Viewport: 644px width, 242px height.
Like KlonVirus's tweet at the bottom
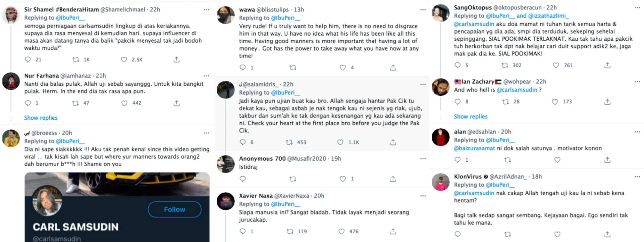(x=557, y=234)
